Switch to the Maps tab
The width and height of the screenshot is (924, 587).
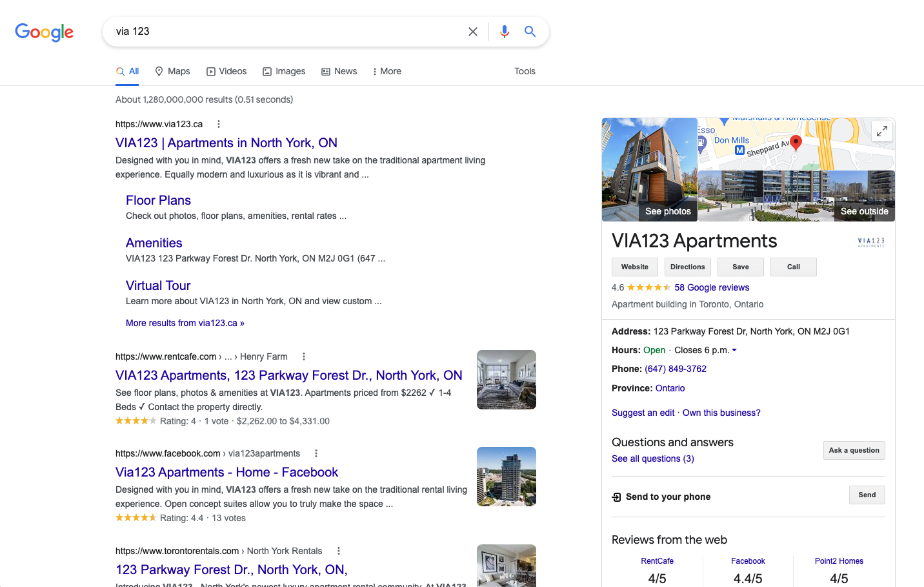[172, 71]
